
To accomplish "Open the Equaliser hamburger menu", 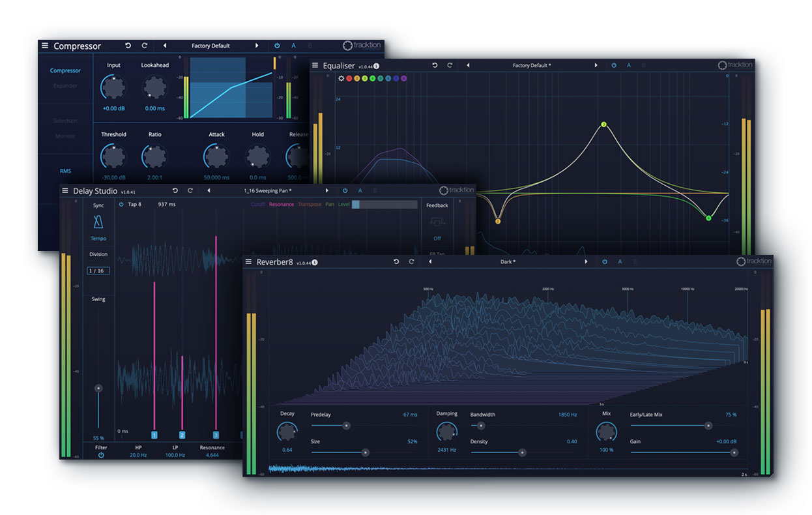I will pyautogui.click(x=315, y=65).
